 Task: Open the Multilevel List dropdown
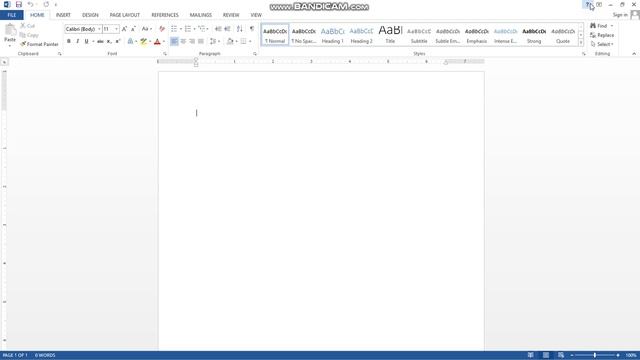point(208,29)
